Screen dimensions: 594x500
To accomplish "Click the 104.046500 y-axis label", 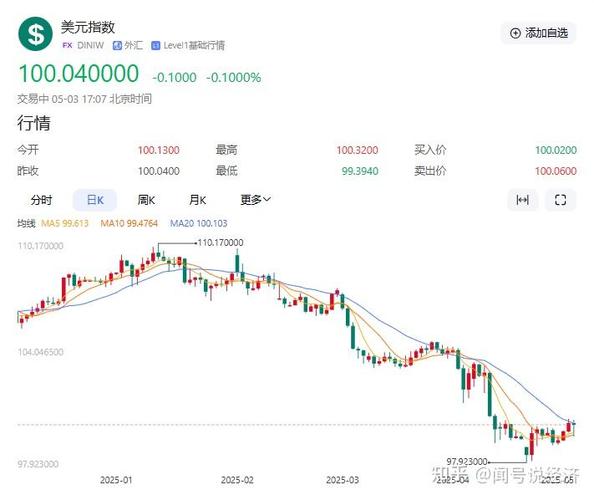I will [41, 352].
